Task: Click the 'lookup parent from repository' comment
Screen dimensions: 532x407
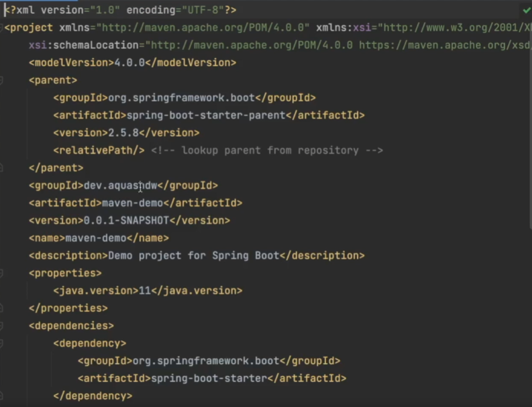Action: [267, 151]
